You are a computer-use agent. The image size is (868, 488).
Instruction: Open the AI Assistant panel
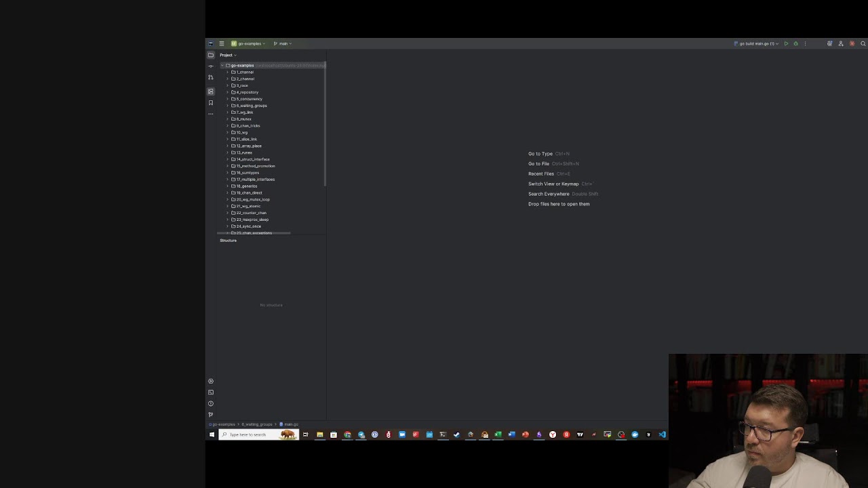click(852, 43)
